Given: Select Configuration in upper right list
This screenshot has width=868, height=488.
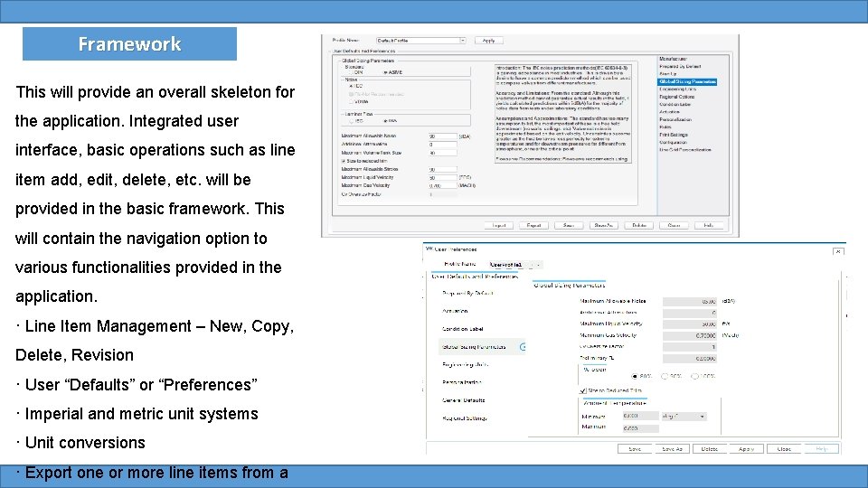Looking at the screenshot, I should [674, 142].
